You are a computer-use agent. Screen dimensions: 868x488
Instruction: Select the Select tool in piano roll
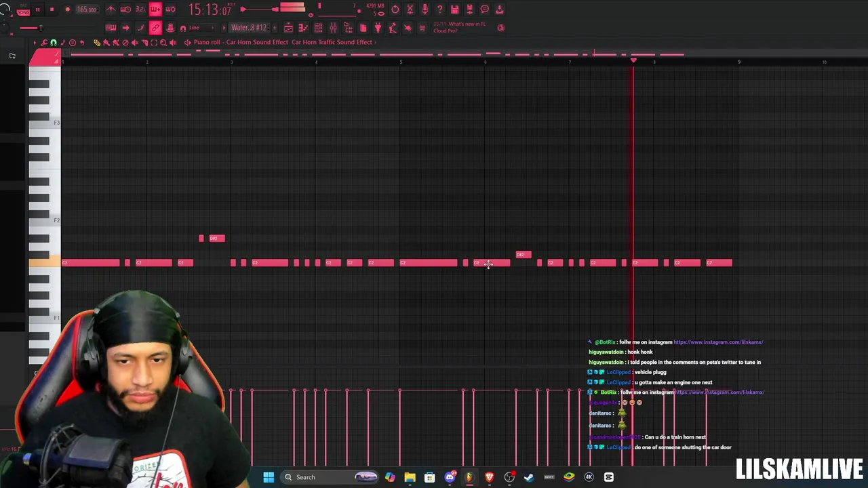154,42
